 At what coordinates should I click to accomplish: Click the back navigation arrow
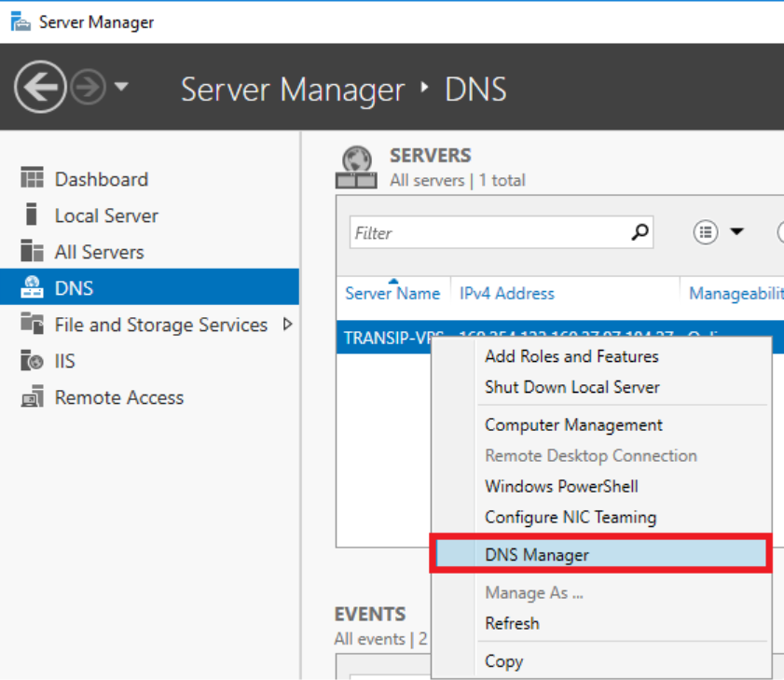39,89
